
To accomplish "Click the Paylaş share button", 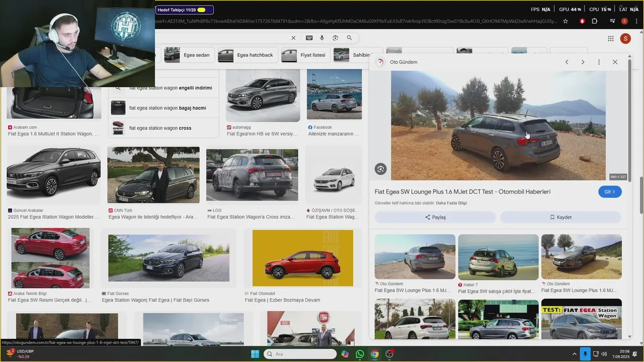I will pos(435,217).
